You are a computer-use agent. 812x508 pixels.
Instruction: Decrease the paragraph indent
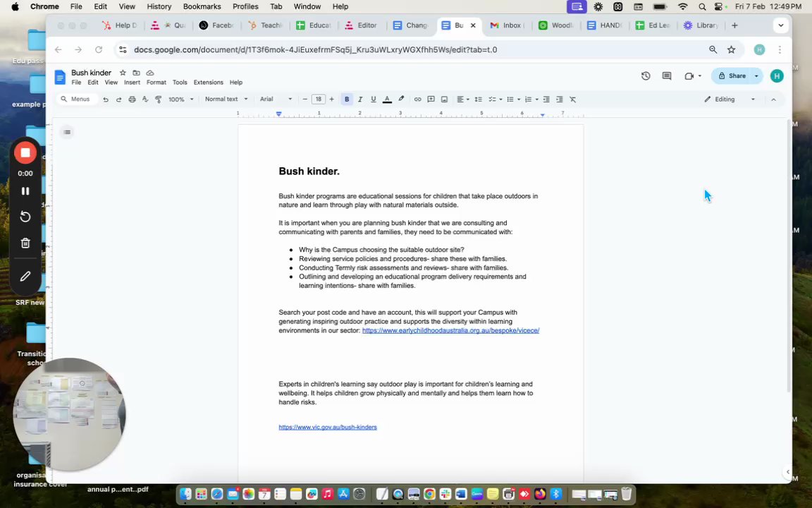click(x=546, y=99)
